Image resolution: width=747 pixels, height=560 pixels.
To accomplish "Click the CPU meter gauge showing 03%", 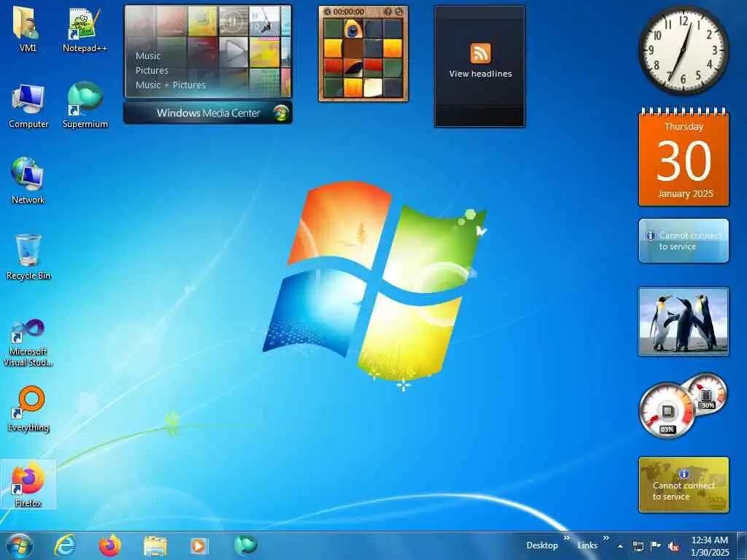I will tap(667, 410).
